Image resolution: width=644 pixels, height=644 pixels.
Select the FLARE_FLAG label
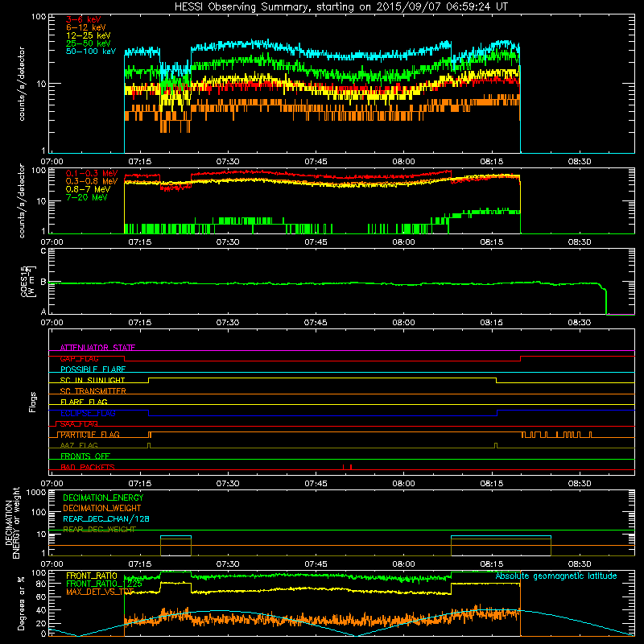pos(84,402)
